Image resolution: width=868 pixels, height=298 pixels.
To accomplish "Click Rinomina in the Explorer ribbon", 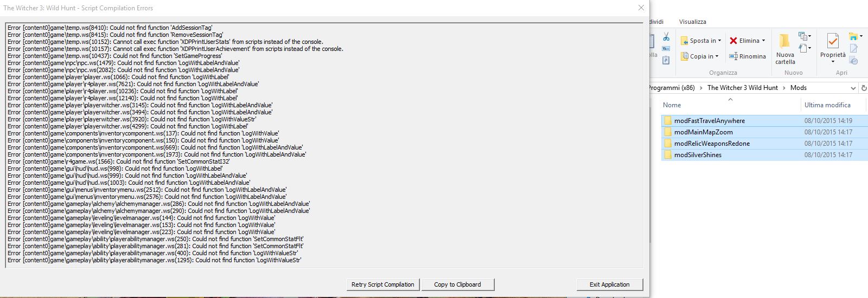I will 747,56.
